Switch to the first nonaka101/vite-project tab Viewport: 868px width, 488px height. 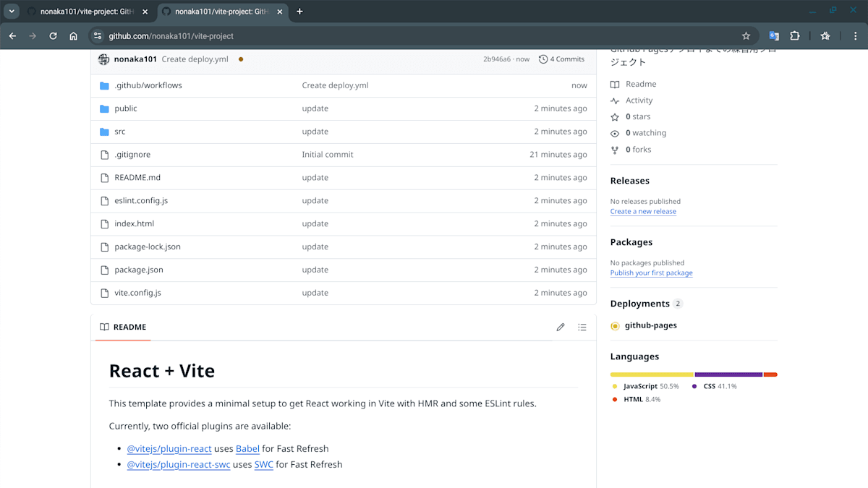pyautogui.click(x=87, y=12)
